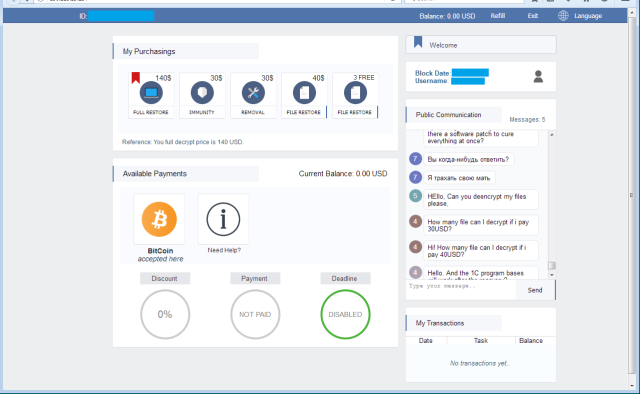Click the 'Public Communication' heading
This screenshot has width=640, height=394.
pos(449,115)
